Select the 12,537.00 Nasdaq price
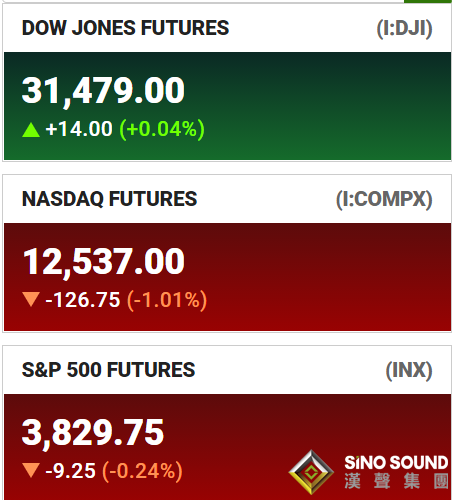Image resolution: width=453 pixels, height=500 pixels. (103, 262)
